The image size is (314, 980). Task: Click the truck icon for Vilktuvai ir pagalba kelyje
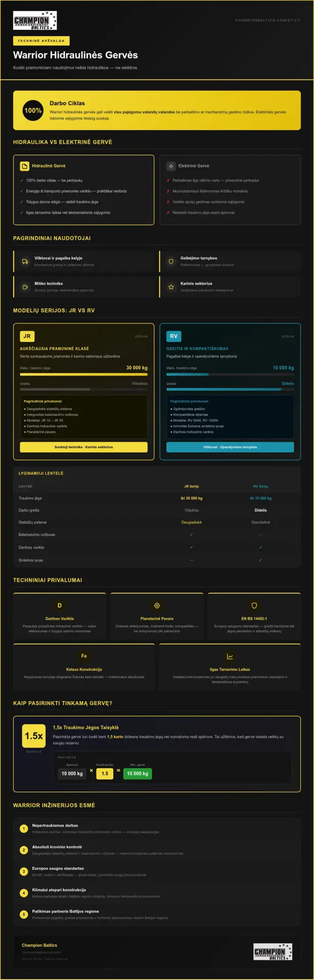(x=25, y=261)
